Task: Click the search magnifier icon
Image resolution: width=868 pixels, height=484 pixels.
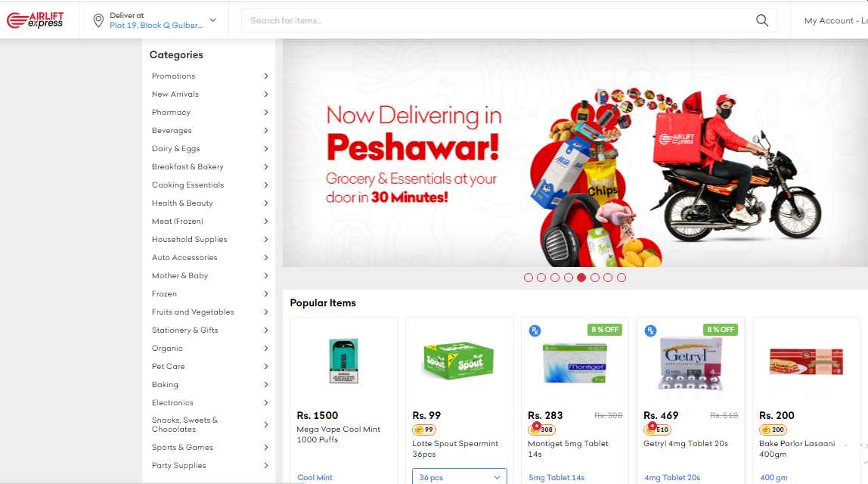Action: click(x=761, y=20)
